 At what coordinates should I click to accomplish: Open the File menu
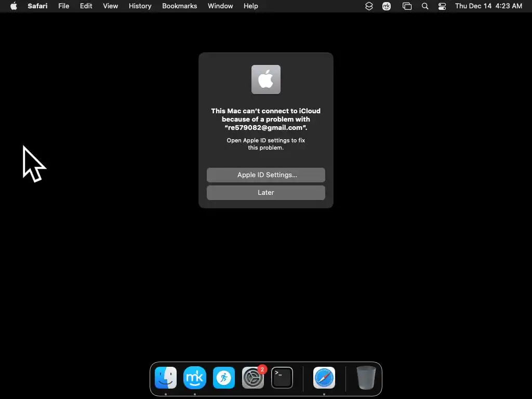(x=63, y=6)
